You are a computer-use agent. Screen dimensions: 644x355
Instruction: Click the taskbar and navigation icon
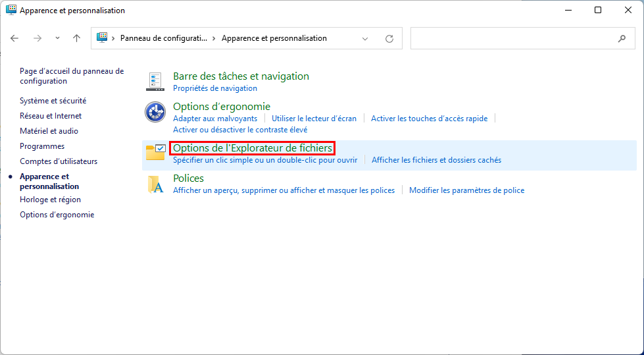click(155, 82)
